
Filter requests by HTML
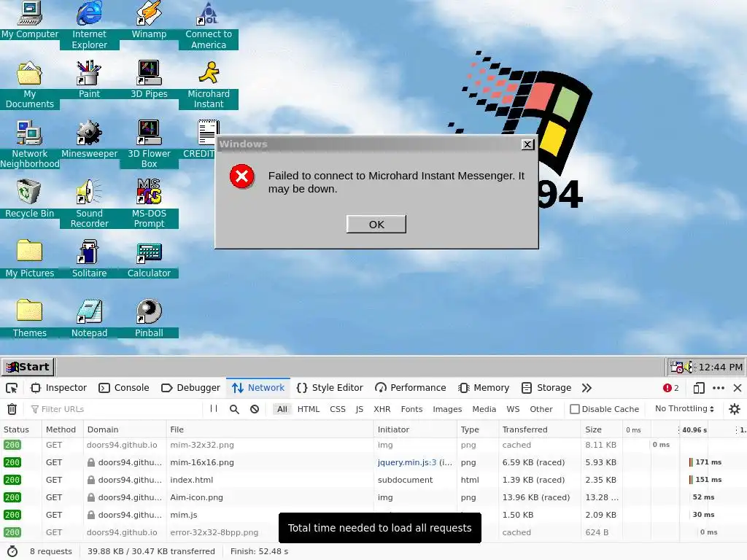pyautogui.click(x=309, y=409)
